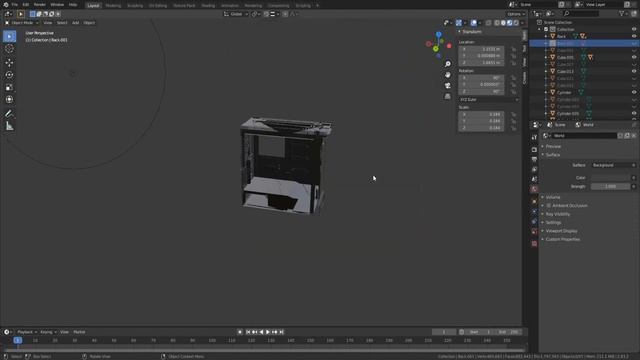This screenshot has width=640, height=360.
Task: Open the timeline Playback menu
Action: [27, 332]
